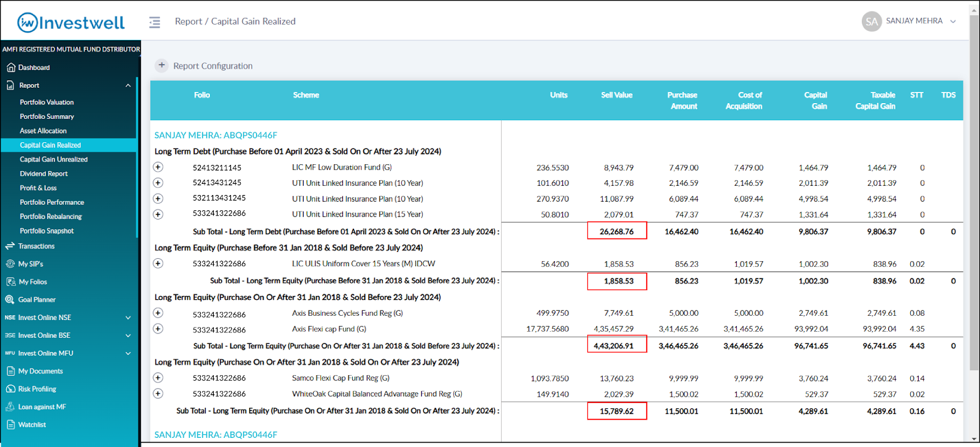Click sub total sell value 4,43,206.91
Screen dimensions: 980x447
coord(617,345)
